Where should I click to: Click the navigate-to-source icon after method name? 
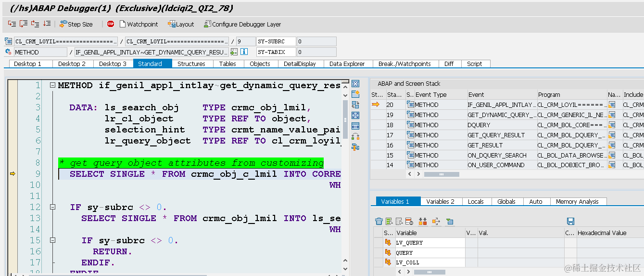point(234,52)
